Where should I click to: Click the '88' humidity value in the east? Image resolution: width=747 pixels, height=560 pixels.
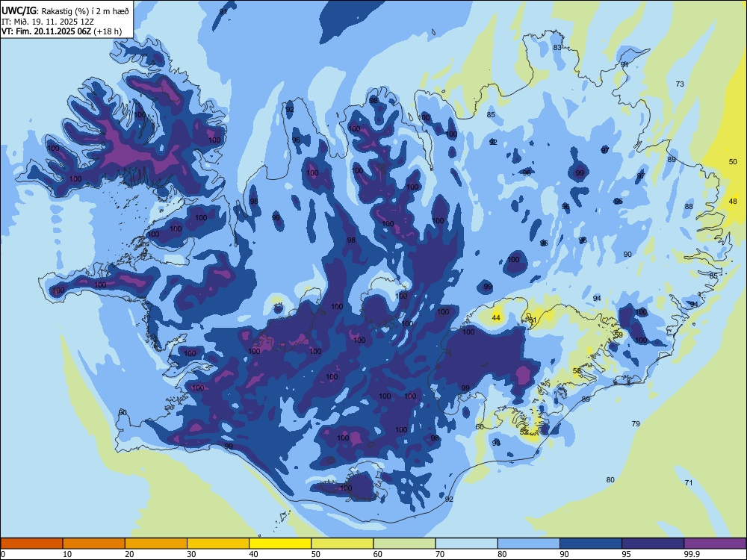pyautogui.click(x=689, y=206)
